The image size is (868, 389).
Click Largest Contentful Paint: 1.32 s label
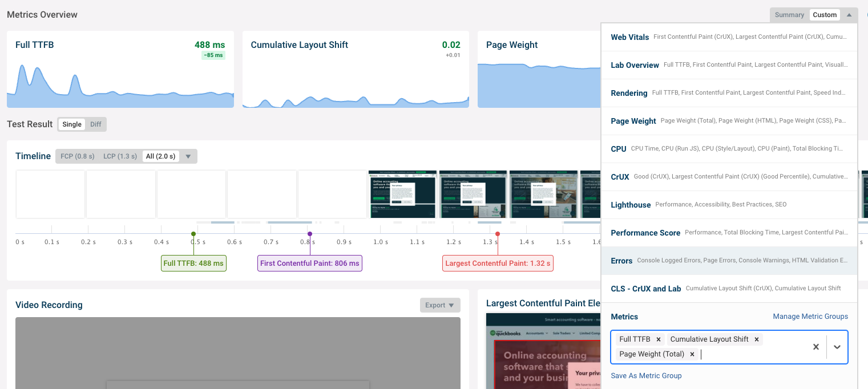[x=498, y=264]
